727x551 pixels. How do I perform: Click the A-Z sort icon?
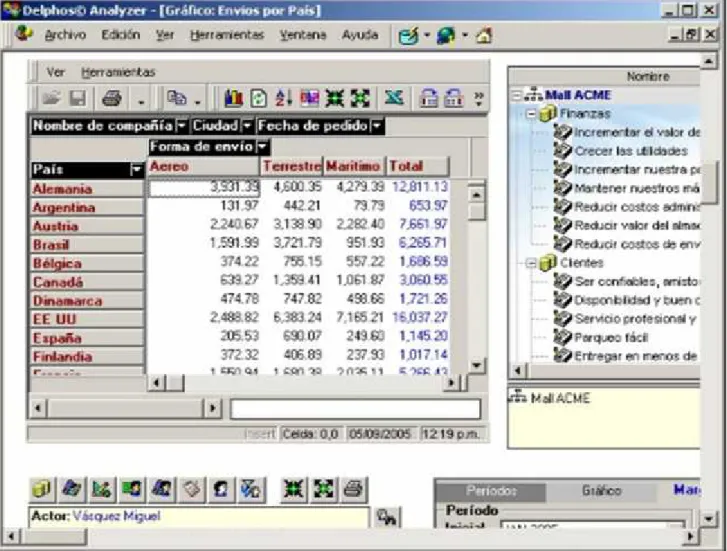(x=283, y=98)
